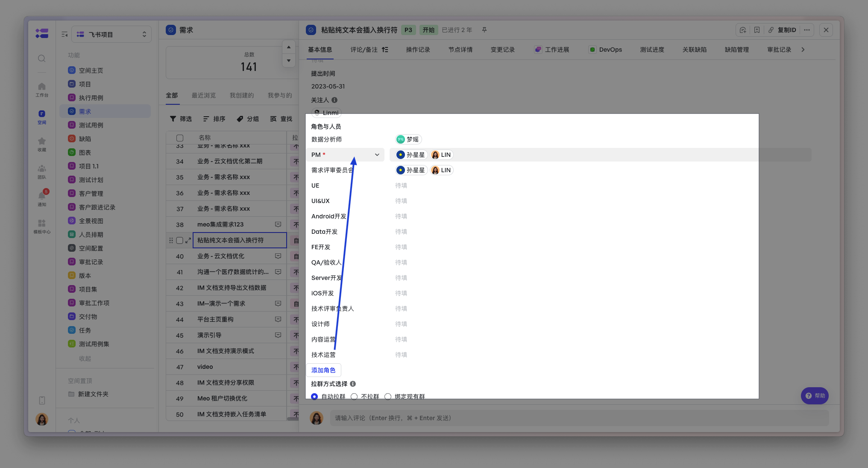Click the pin icon next to 已进行 2 年
The image size is (868, 468).
484,30
